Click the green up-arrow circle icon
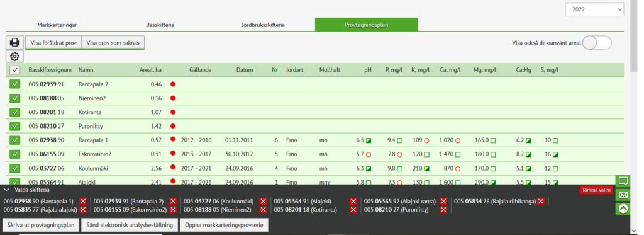 623,209
